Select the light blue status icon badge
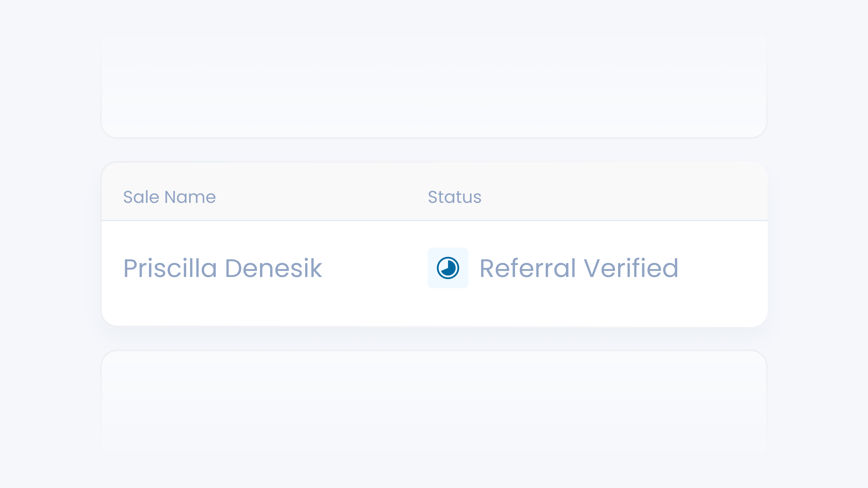The height and width of the screenshot is (488, 868). tap(448, 268)
